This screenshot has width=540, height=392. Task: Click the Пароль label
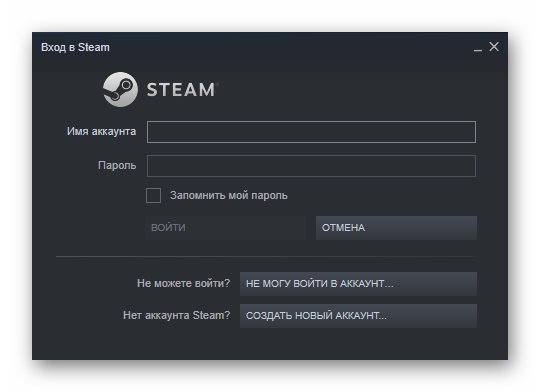(x=117, y=165)
